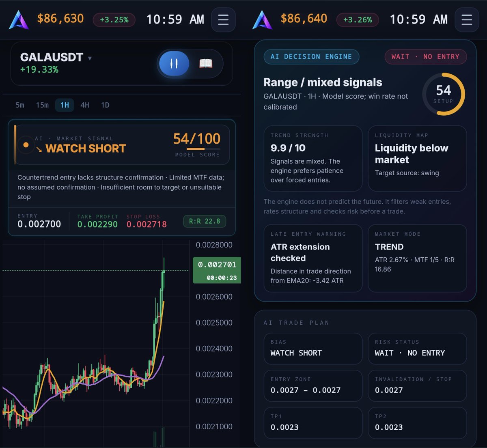Click the 0.0025000 price axis label
Screen dimensions: 487x448
[214, 323]
